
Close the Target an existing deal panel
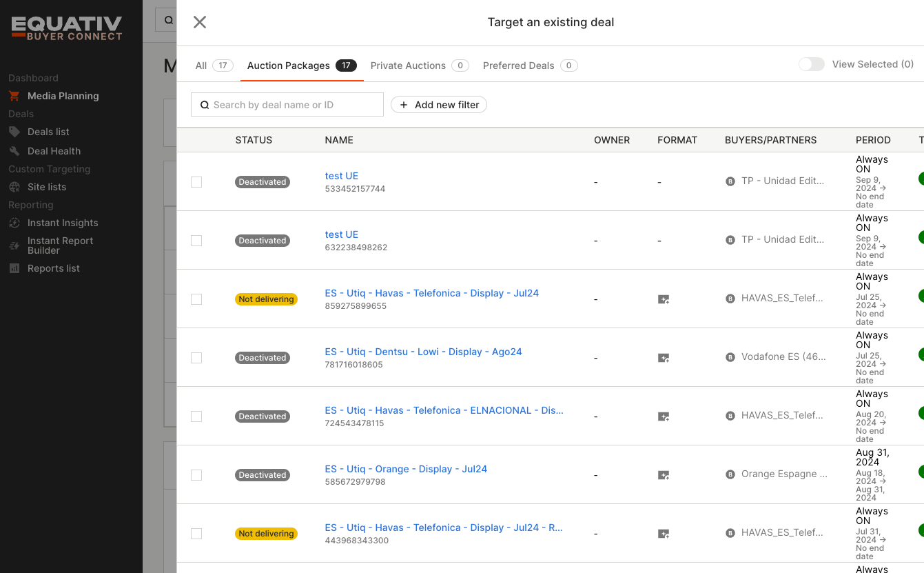click(200, 22)
